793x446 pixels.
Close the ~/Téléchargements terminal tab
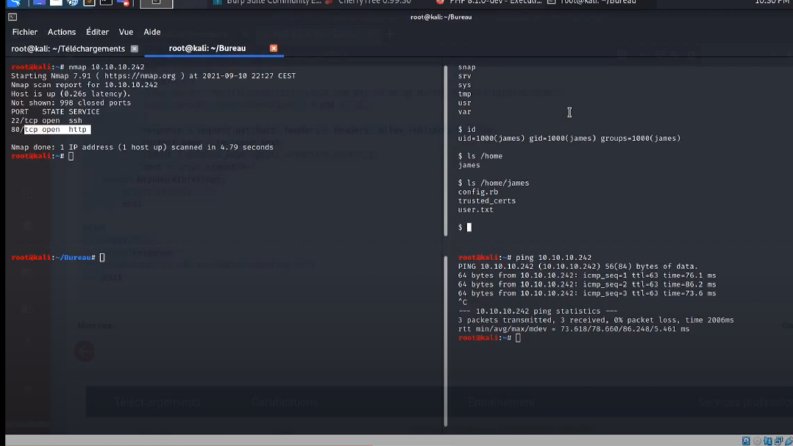click(x=134, y=49)
